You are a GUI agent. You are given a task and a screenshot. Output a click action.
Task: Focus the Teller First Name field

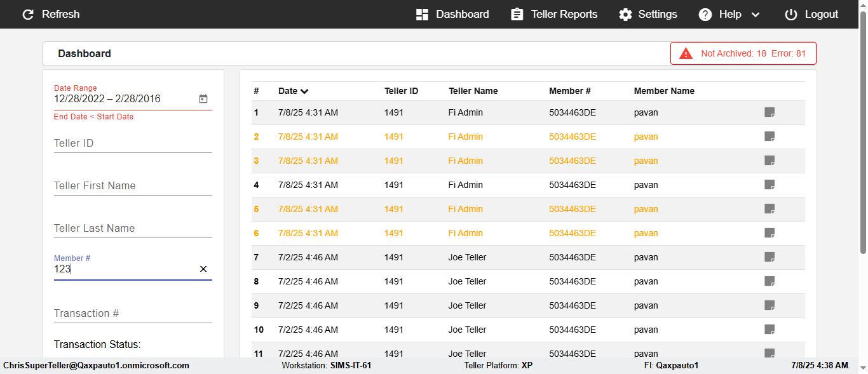click(x=133, y=186)
